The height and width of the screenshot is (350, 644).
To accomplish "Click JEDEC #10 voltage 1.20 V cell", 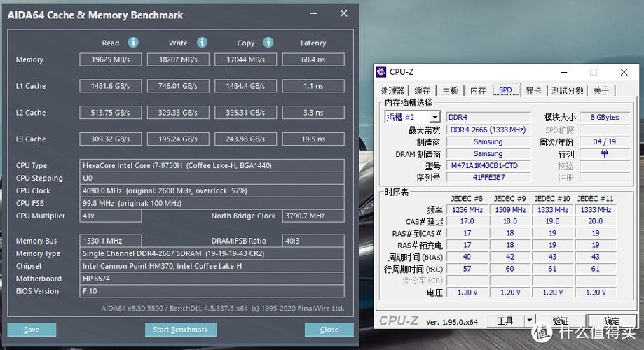I will pyautogui.click(x=552, y=293).
